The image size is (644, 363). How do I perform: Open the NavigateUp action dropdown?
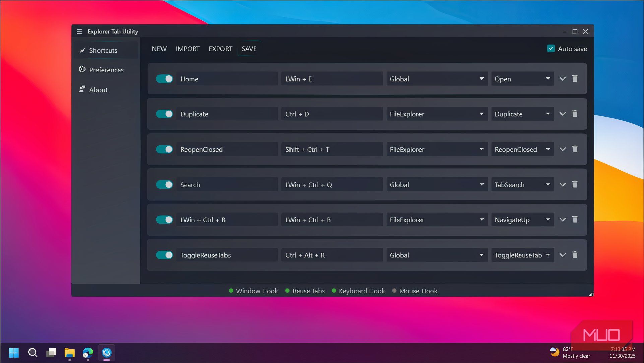[522, 219]
